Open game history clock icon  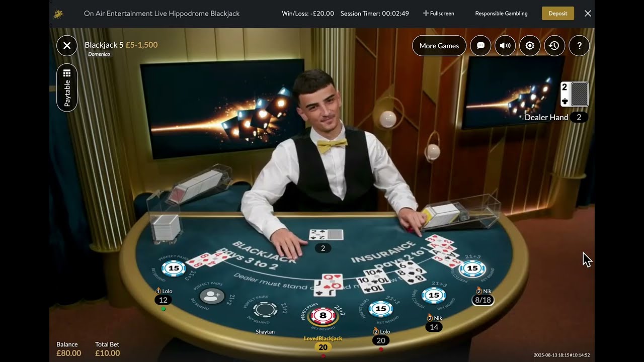pyautogui.click(x=554, y=46)
